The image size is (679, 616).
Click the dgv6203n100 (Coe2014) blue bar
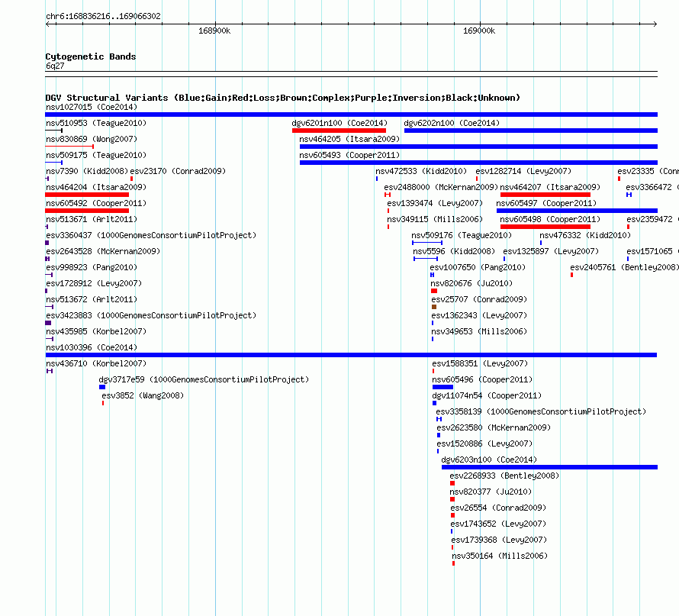click(x=549, y=467)
